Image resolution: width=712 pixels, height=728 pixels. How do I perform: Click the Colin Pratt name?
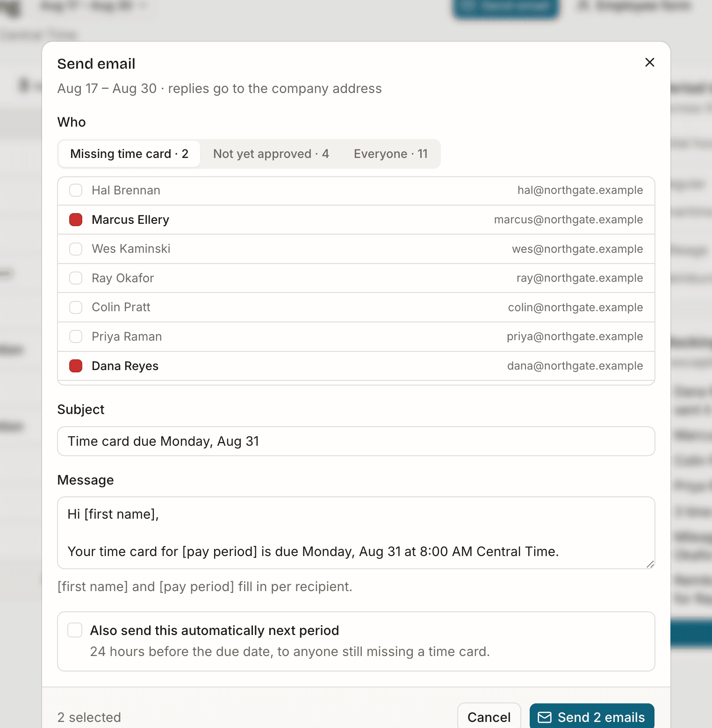(x=121, y=307)
